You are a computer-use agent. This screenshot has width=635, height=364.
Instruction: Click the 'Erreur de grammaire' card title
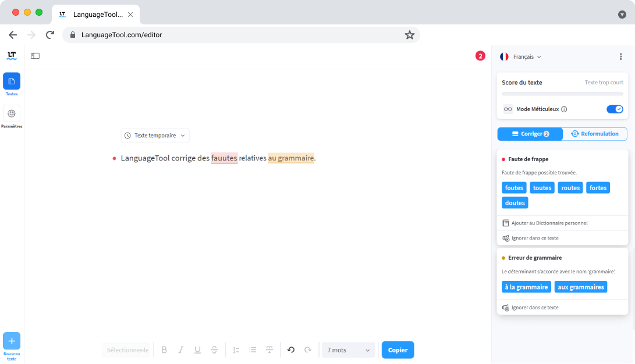pyautogui.click(x=534, y=258)
